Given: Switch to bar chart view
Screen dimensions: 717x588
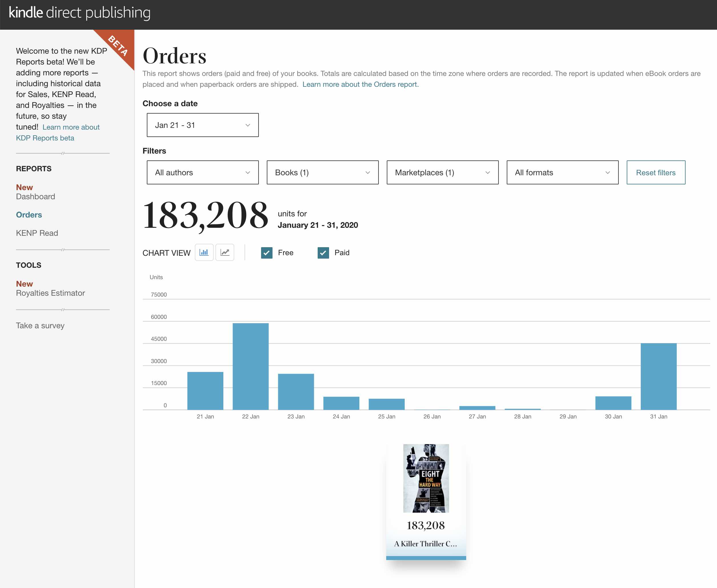Looking at the screenshot, I should [204, 252].
